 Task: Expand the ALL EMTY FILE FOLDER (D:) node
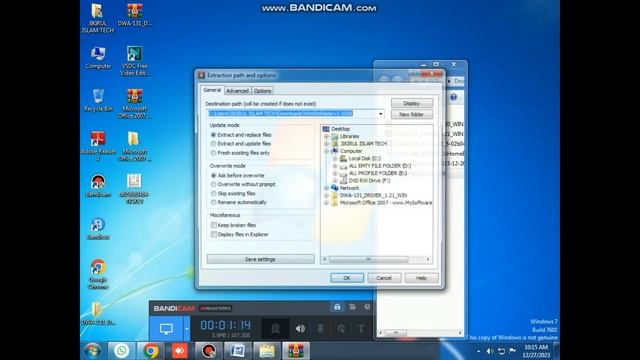pyautogui.click(x=335, y=166)
